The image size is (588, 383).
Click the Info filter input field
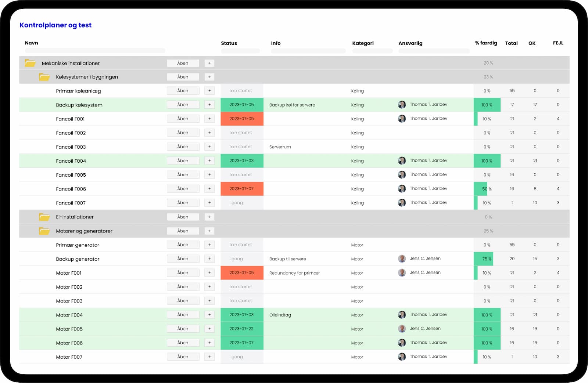click(308, 51)
